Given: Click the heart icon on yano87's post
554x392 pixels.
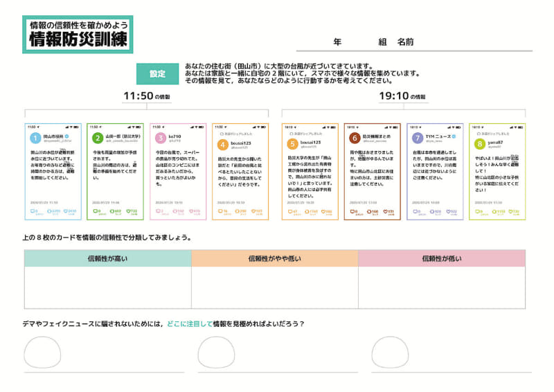Looking at the screenshot, I should pyautogui.click(x=511, y=211).
